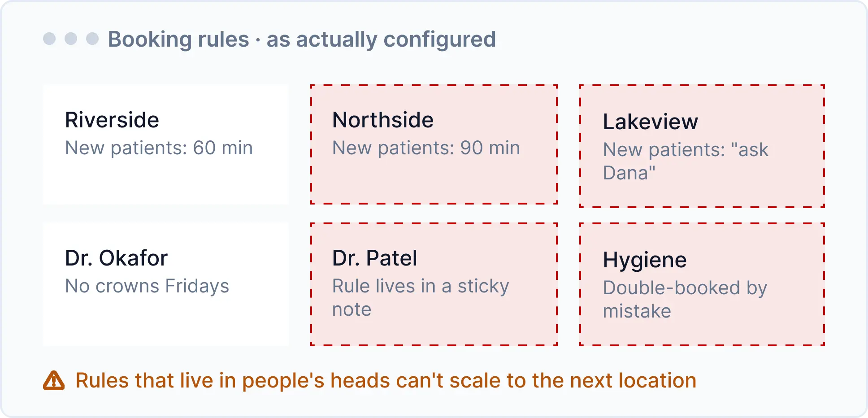
Task: Open the Lakeview rule card
Action: click(702, 146)
